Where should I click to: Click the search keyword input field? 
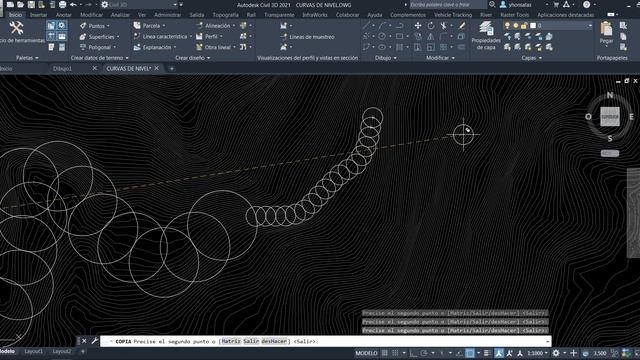pyautogui.click(x=447, y=4)
